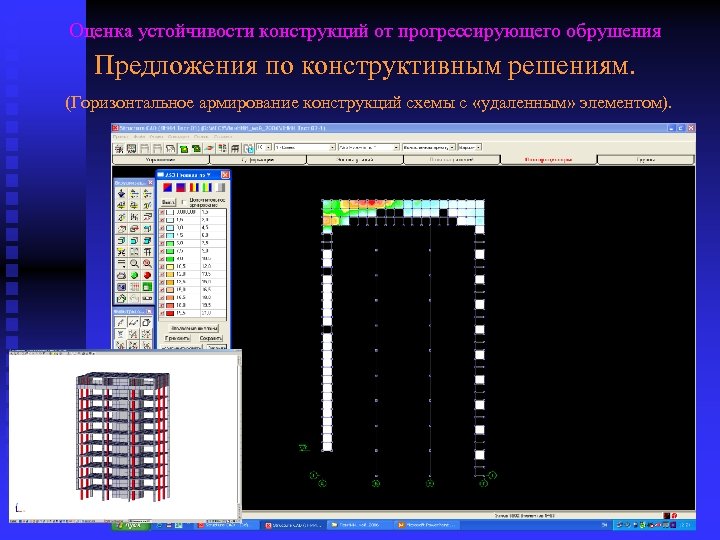The image size is (720, 540).
Task: Click the Сохранить button in the legend dialog
Action: tap(211, 338)
